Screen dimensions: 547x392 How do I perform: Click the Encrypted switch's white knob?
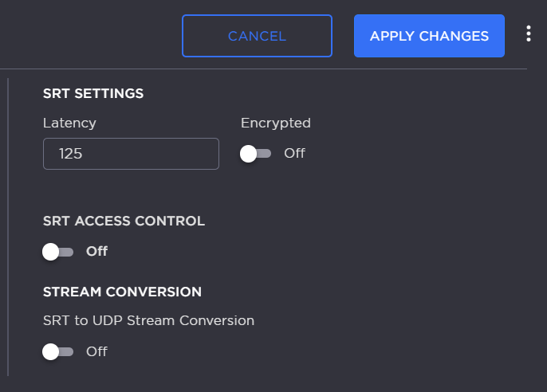[248, 154]
